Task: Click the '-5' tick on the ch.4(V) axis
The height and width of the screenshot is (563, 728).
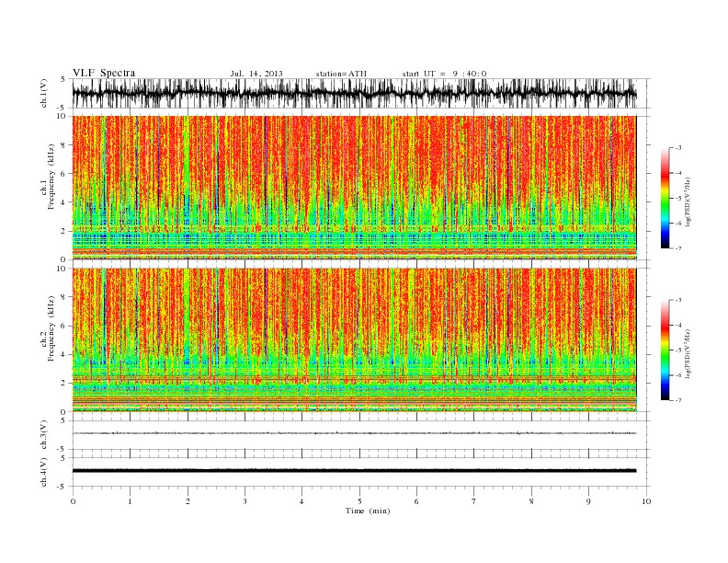Action: (x=63, y=487)
